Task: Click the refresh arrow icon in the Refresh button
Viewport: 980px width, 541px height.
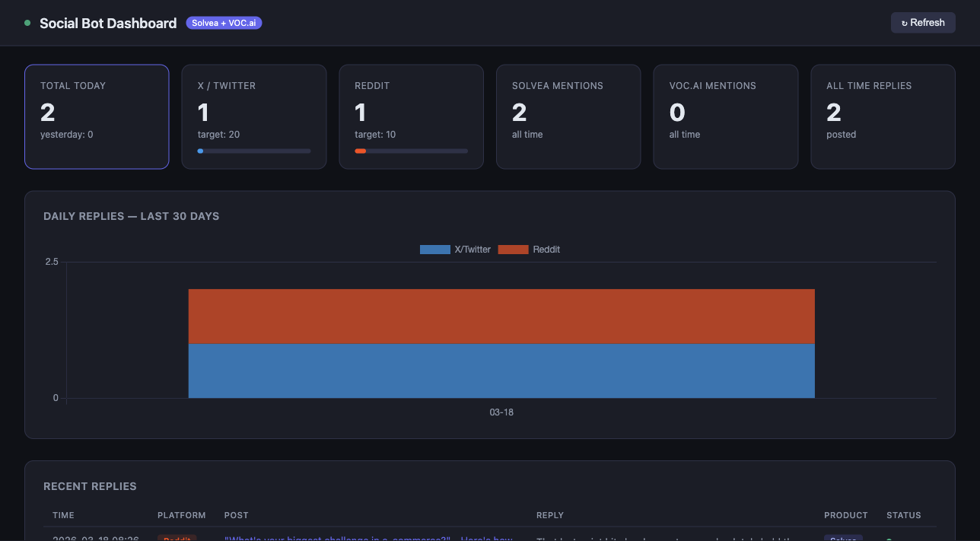Action: [x=906, y=22]
